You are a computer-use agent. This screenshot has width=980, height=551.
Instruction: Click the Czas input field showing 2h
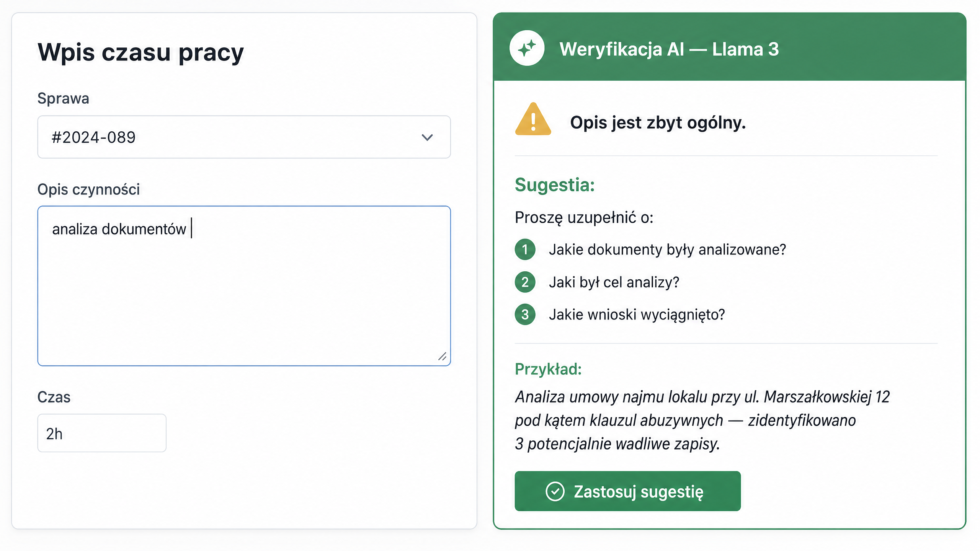102,433
